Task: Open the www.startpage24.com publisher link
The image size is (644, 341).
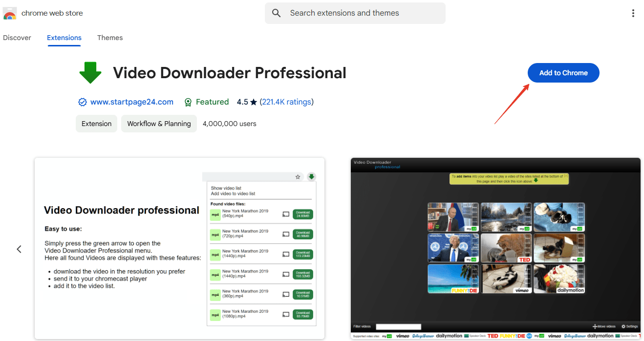Action: point(132,102)
